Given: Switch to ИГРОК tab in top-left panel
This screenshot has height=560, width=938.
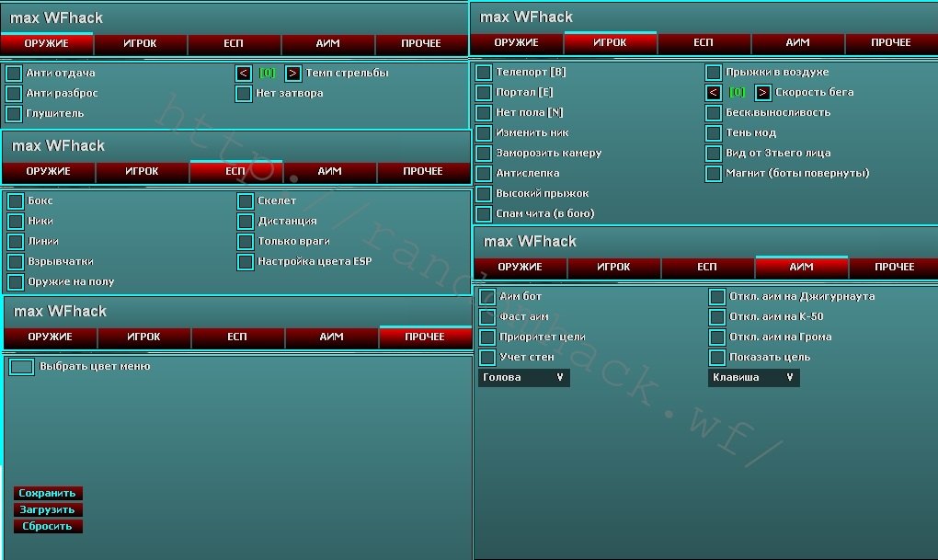Looking at the screenshot, I should pos(140,43).
